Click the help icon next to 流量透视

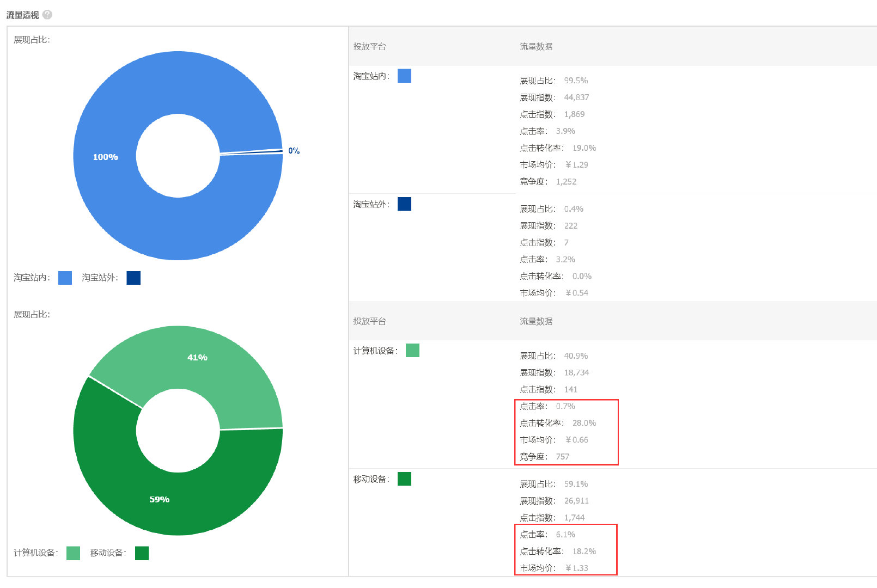(x=47, y=15)
